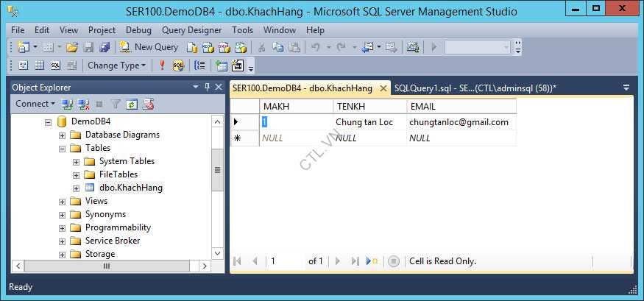
Task: Click the Move to new row icon
Action: coord(372,261)
